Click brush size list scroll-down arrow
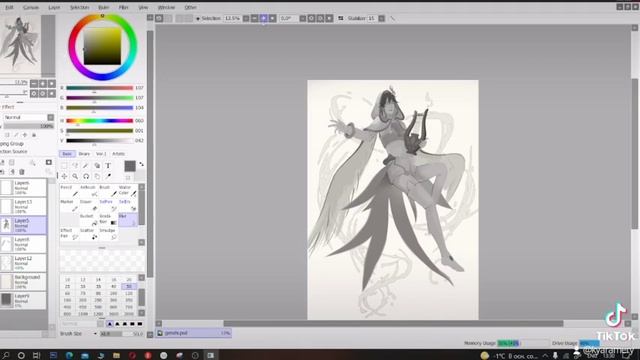Viewport: 640px width, 360px height. tap(142, 313)
